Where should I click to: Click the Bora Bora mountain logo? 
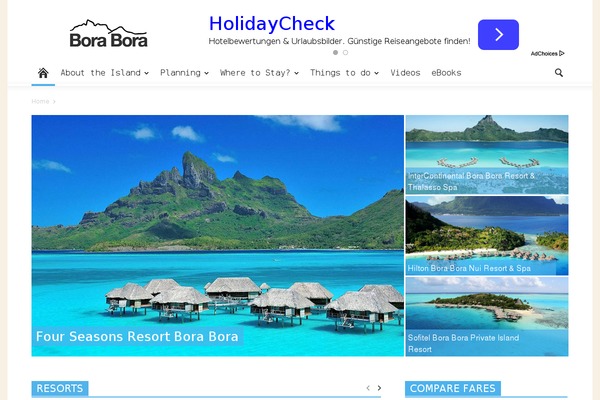coord(108,34)
